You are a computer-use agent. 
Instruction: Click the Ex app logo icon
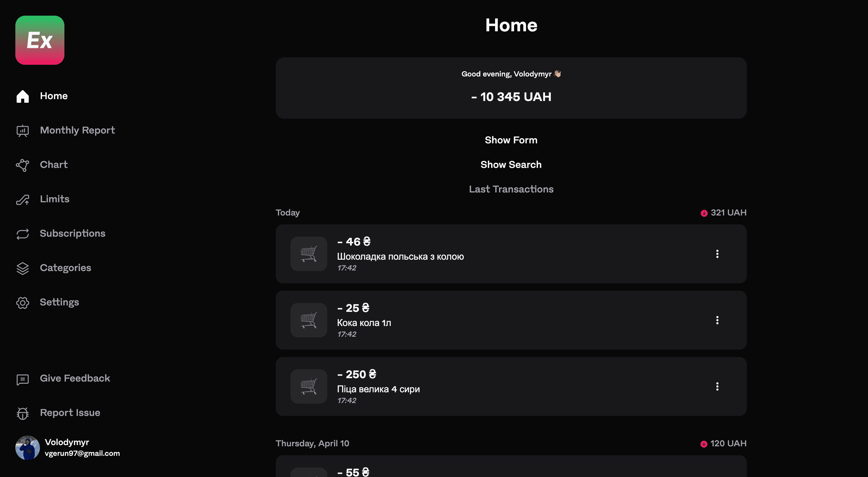point(39,40)
